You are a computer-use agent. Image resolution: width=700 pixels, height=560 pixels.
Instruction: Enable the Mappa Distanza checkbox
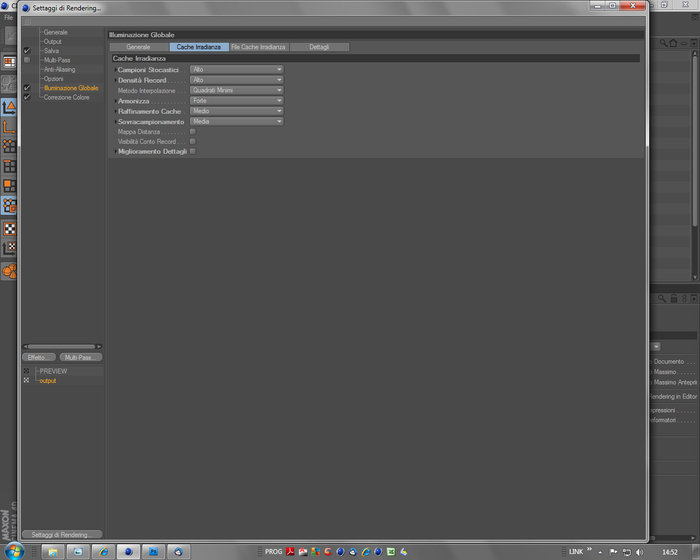[193, 131]
